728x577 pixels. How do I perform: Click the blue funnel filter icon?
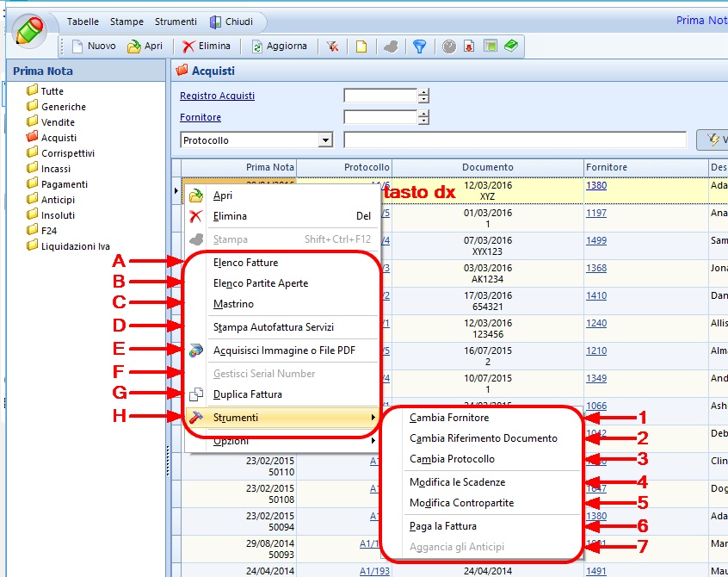(419, 47)
